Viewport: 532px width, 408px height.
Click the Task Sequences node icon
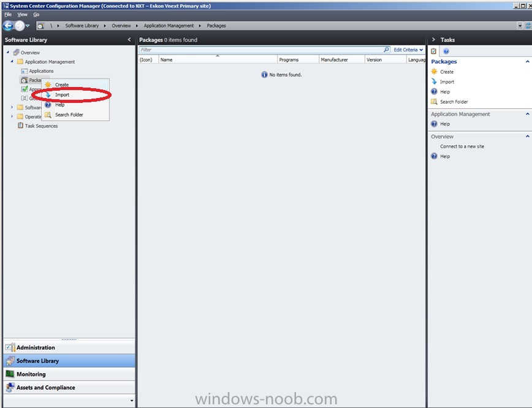20,126
